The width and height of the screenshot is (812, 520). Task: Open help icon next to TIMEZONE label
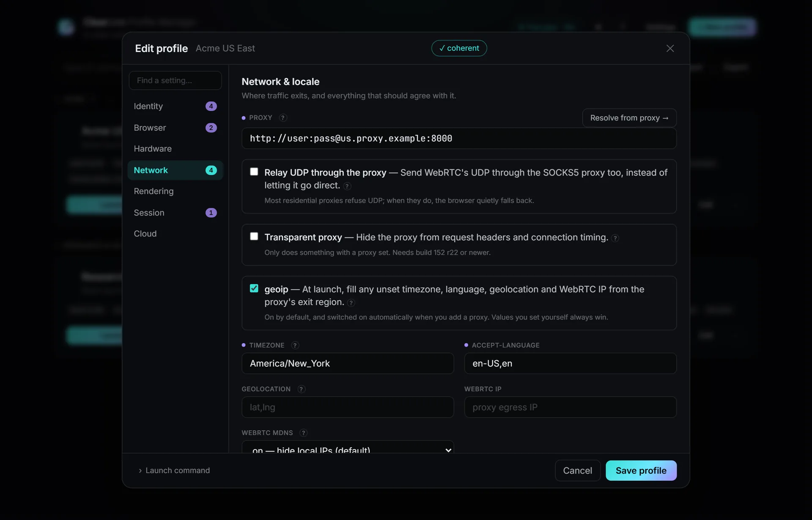(x=295, y=345)
